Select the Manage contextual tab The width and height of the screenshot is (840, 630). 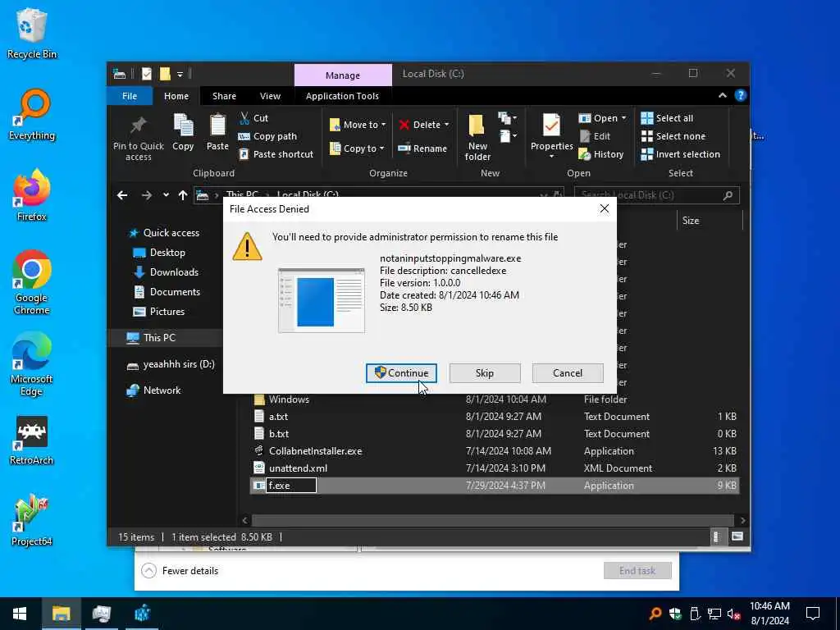tap(343, 75)
